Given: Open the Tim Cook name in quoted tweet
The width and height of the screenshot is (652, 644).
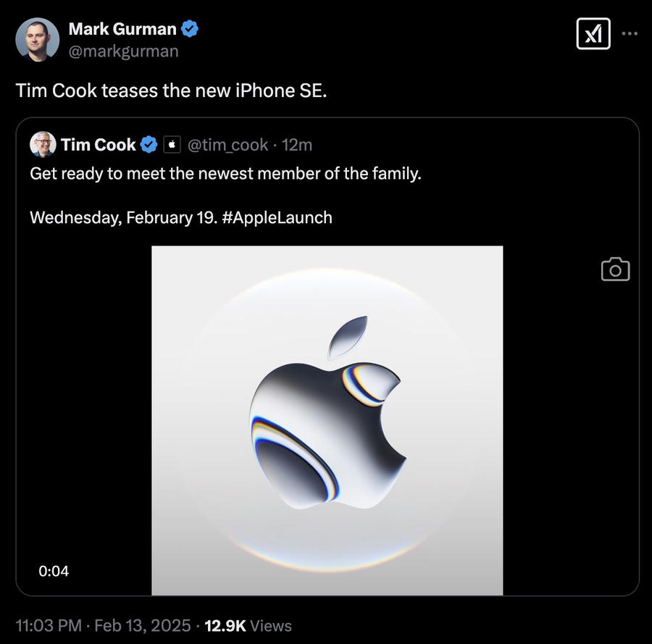Looking at the screenshot, I should pos(98,145).
